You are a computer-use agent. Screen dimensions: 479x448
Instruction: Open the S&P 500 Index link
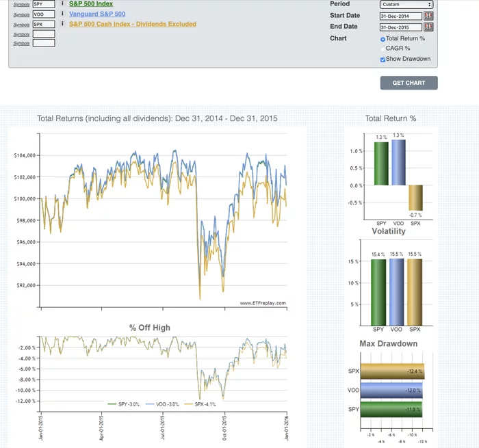[91, 3]
